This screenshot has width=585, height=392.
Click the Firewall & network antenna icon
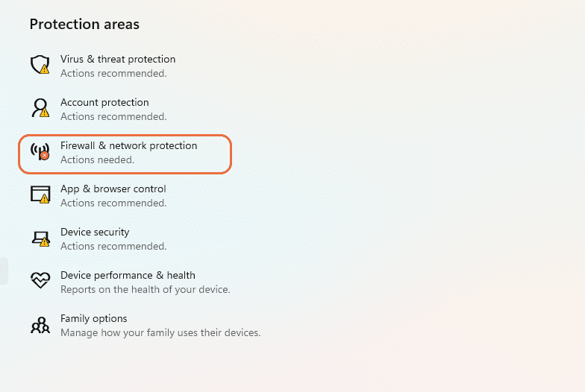(x=40, y=151)
